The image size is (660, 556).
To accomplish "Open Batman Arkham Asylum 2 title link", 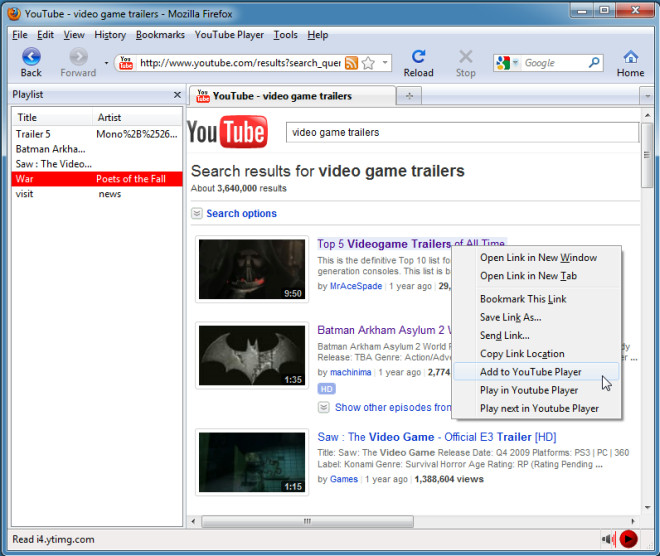I will 384,330.
